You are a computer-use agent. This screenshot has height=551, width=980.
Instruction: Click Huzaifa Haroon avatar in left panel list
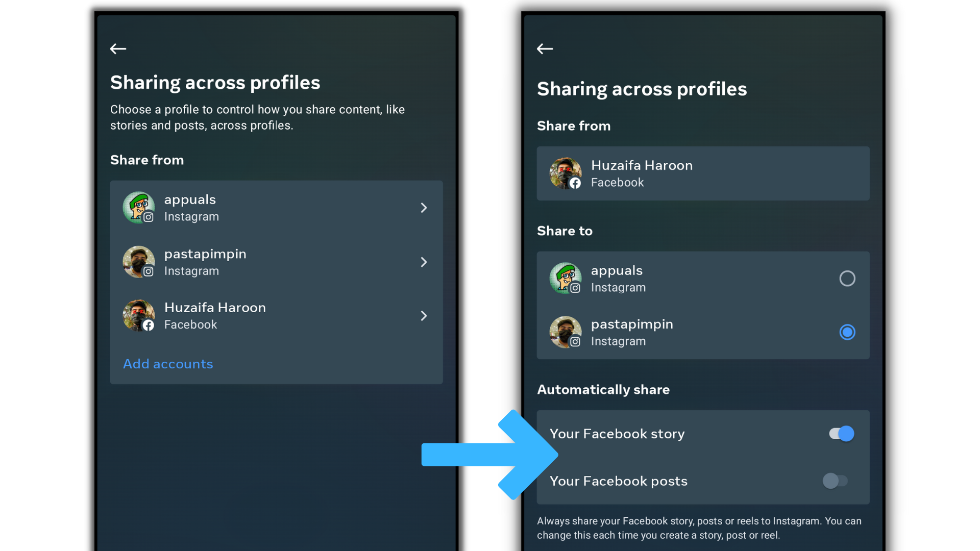click(138, 315)
